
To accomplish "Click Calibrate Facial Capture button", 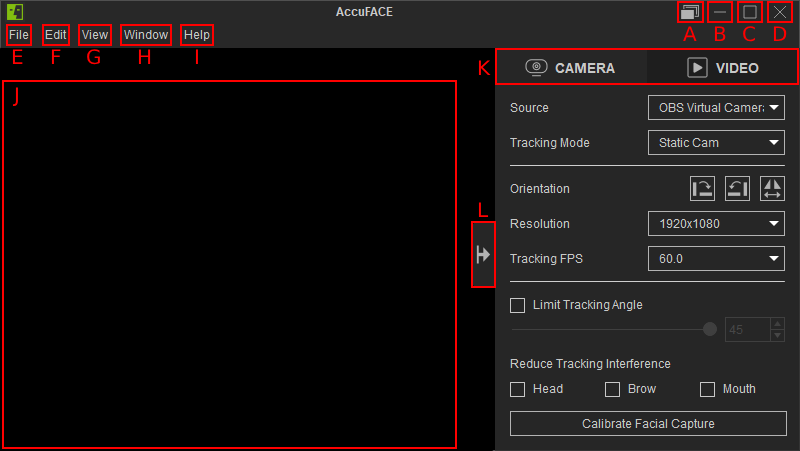I will click(648, 423).
